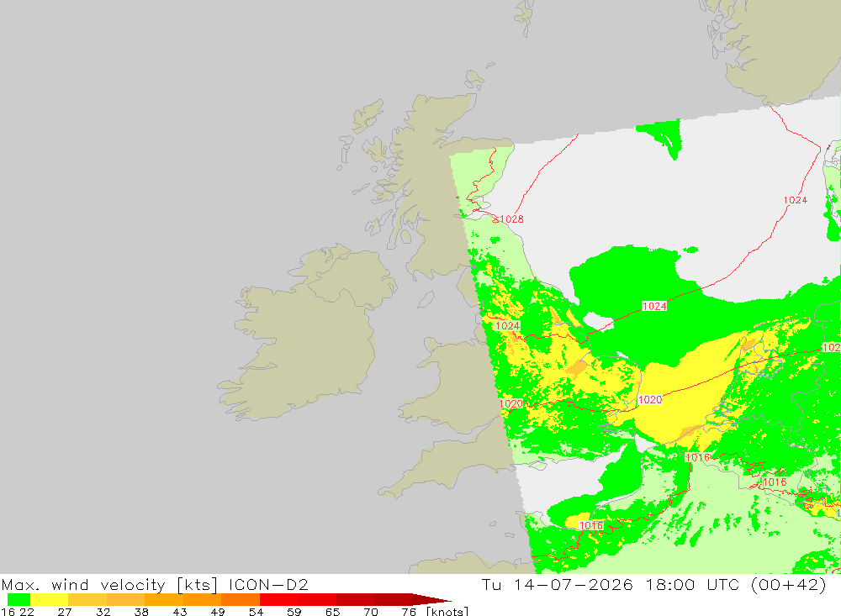This screenshot has height=616, width=841.
Task: Click the red swatch between 54 and 59
Action: (278, 599)
